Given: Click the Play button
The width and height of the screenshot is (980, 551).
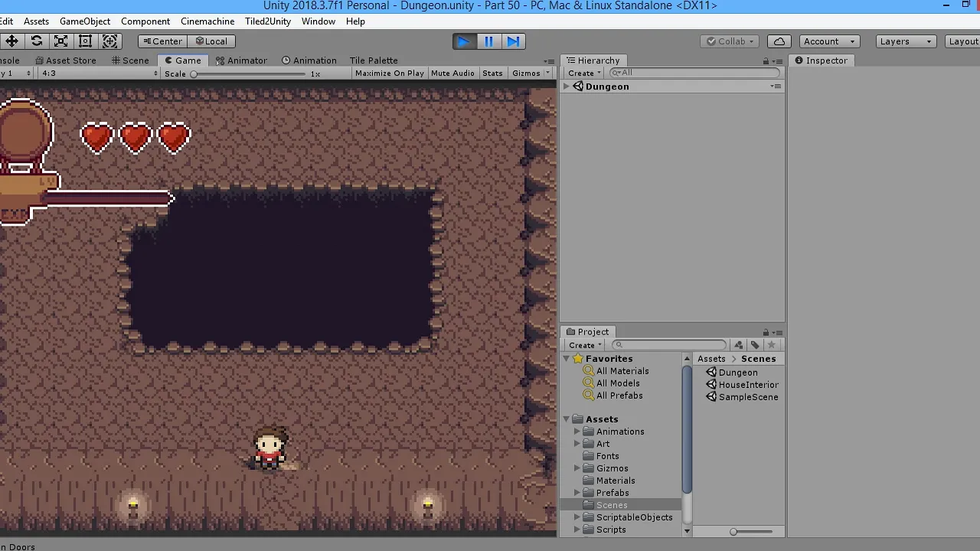Looking at the screenshot, I should (x=464, y=41).
